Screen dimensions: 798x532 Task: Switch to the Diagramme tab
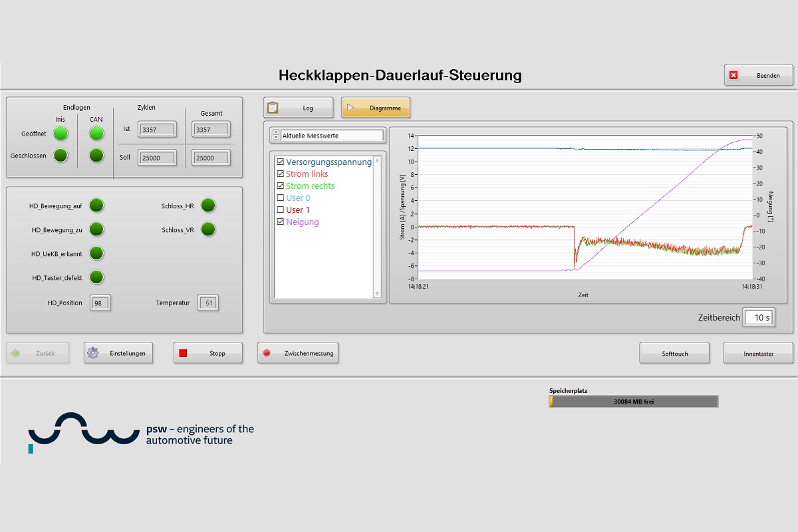376,108
